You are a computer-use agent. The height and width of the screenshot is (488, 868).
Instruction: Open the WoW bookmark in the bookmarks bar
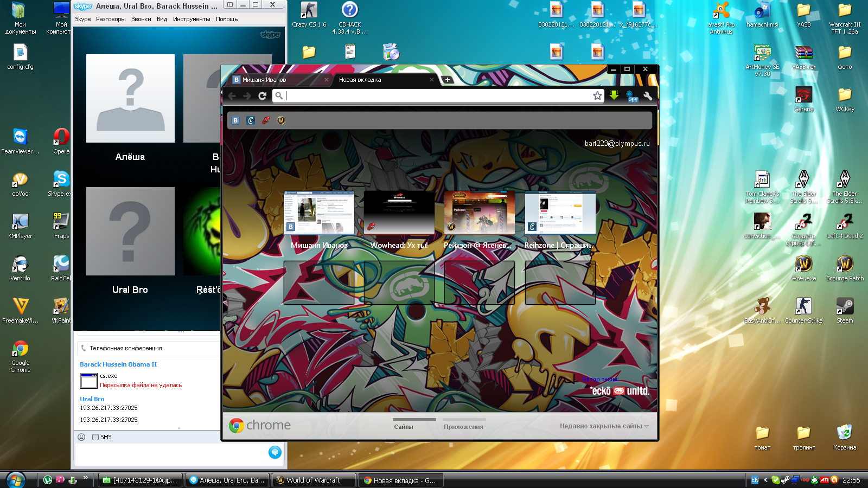click(281, 120)
